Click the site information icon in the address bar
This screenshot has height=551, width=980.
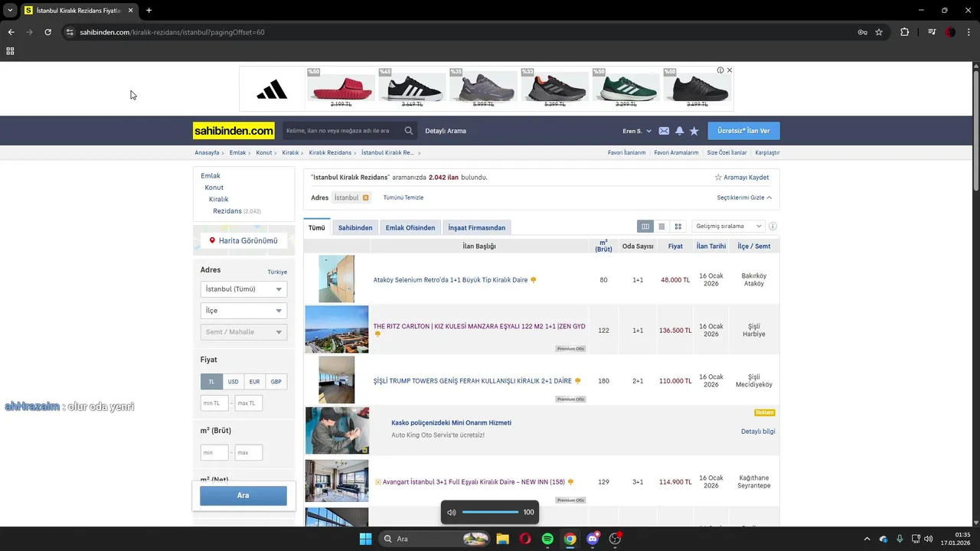[70, 32]
